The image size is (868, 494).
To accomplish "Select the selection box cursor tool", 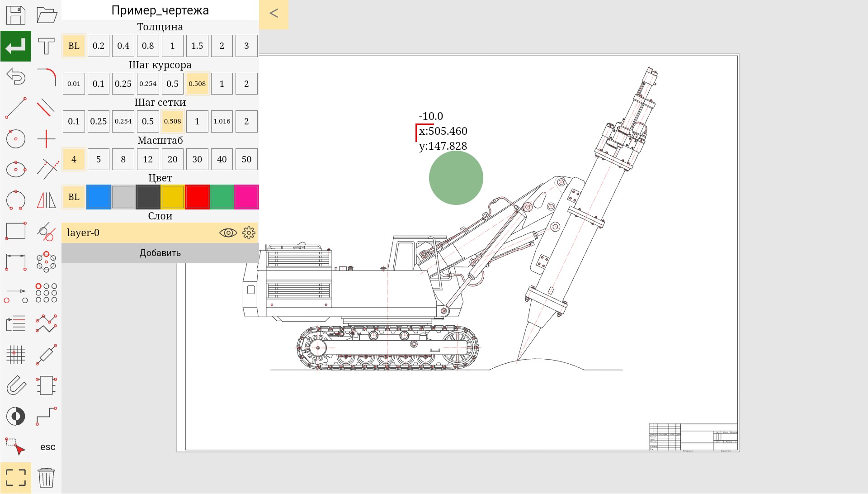I will click(15, 446).
